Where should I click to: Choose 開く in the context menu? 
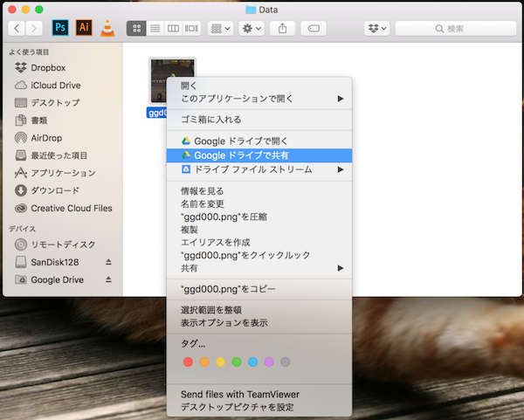tap(259, 86)
